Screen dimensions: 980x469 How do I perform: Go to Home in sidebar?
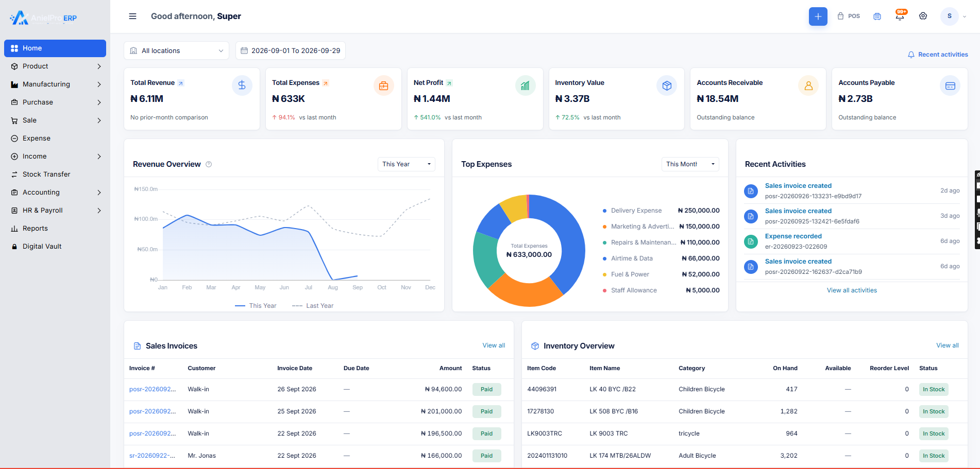point(55,48)
